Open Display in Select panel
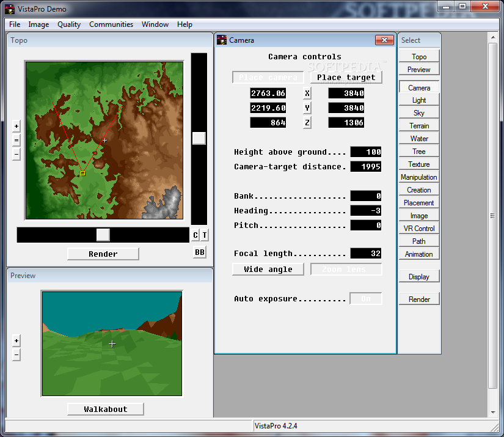Image resolution: width=504 pixels, height=437 pixels. [x=419, y=276]
